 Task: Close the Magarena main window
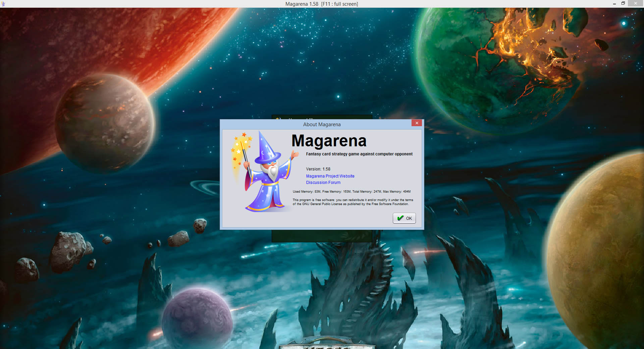(x=635, y=4)
